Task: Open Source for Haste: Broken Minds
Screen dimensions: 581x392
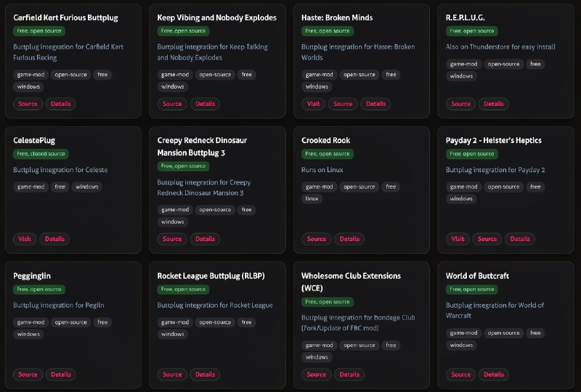Action: click(x=343, y=104)
